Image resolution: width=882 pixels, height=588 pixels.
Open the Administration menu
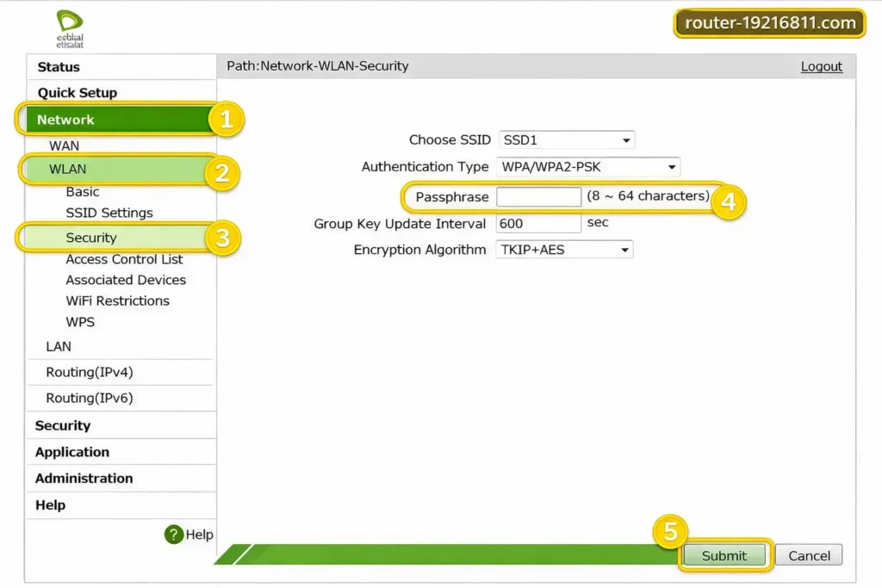84,479
